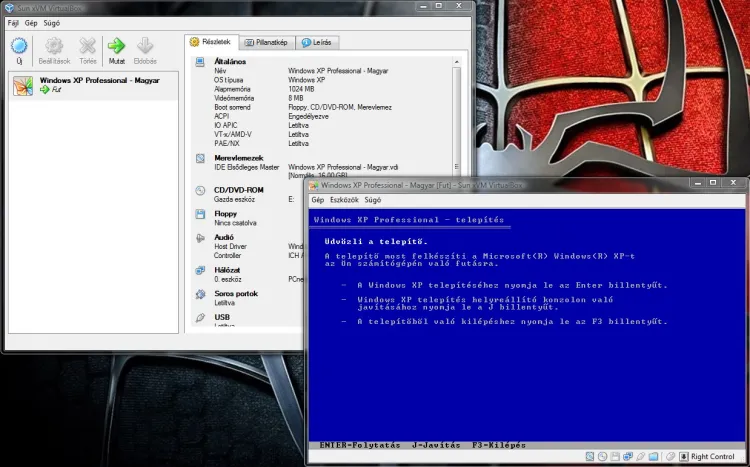Click the hard disk activity status icon

point(590,456)
